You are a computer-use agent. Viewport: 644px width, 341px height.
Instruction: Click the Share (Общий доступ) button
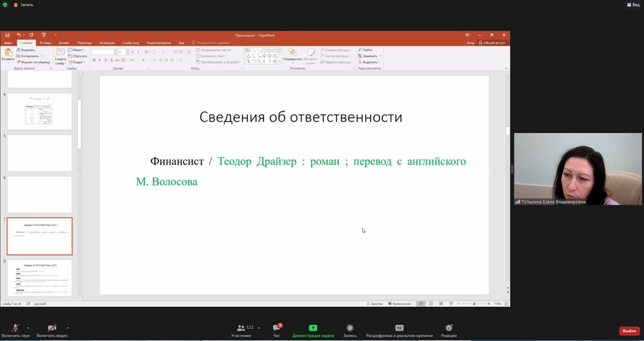(x=492, y=43)
